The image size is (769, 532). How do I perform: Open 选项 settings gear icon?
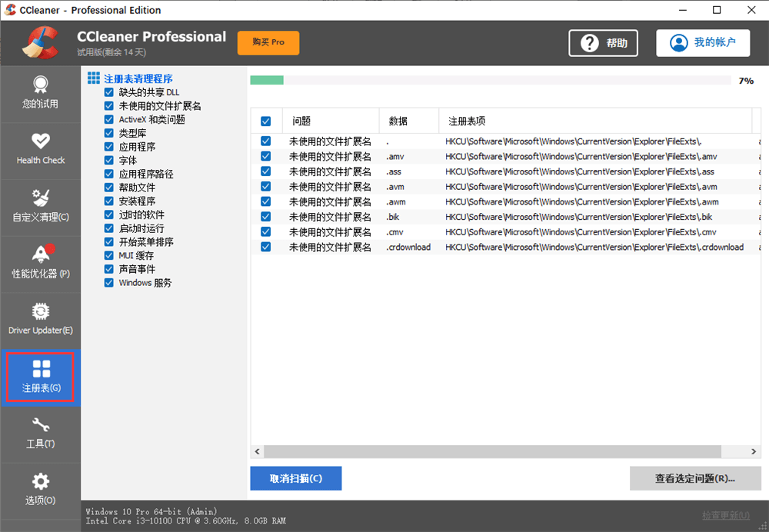pos(40,482)
